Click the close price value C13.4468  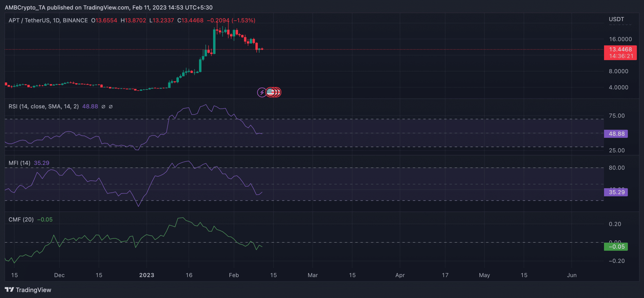pos(190,20)
